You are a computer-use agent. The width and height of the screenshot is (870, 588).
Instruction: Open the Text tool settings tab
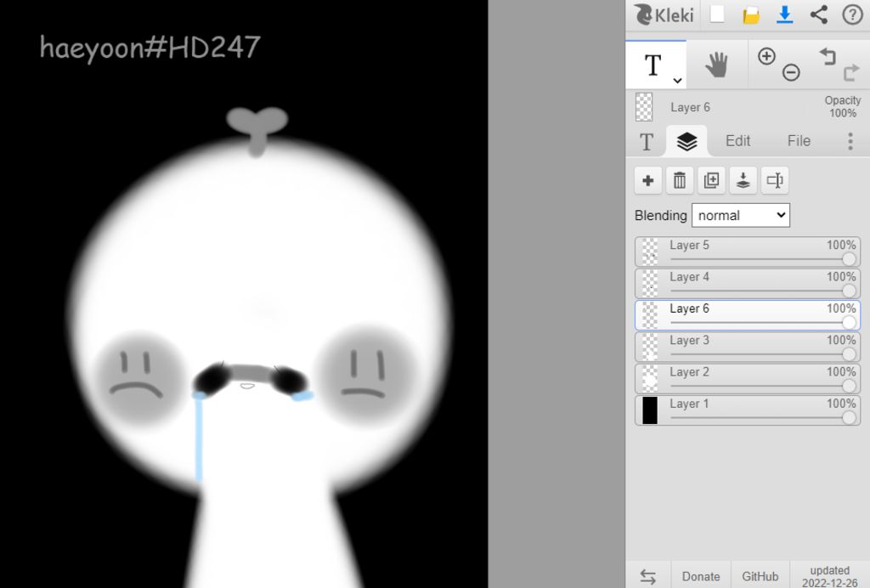point(647,141)
